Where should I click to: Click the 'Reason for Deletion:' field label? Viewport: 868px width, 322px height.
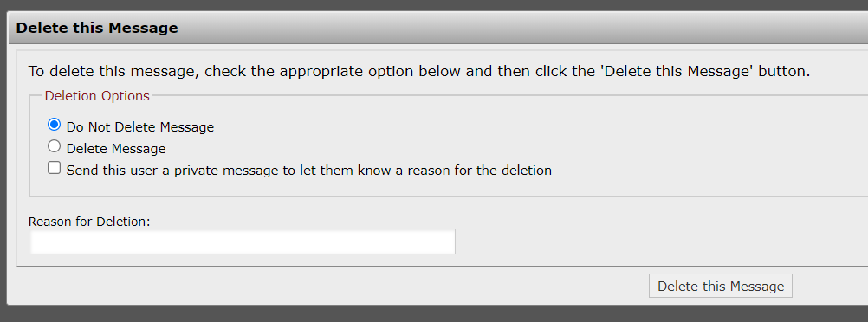click(90, 222)
